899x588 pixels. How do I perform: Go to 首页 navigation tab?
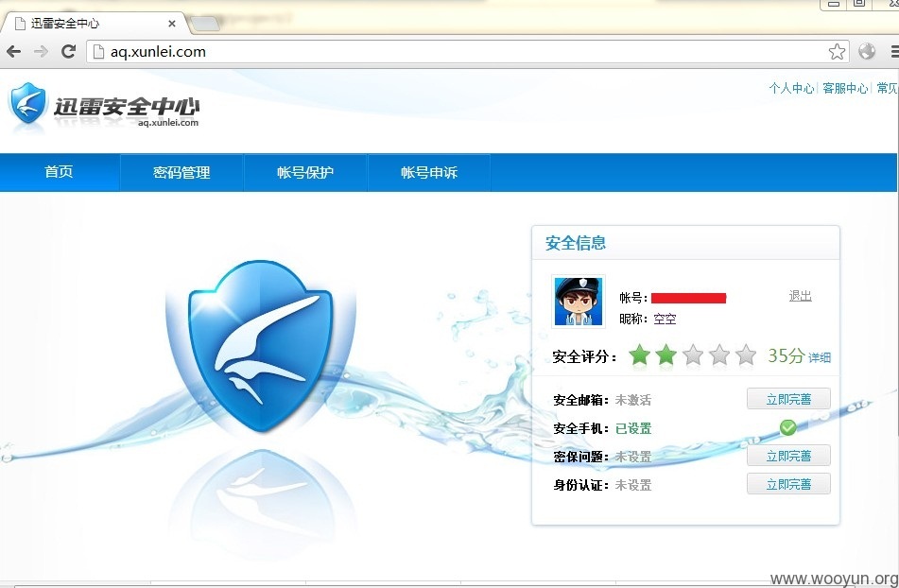click(x=59, y=172)
